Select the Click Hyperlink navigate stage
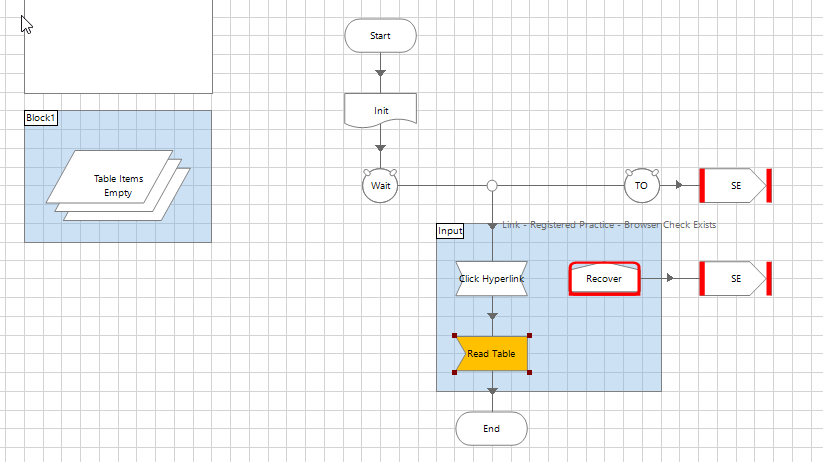 coord(492,279)
